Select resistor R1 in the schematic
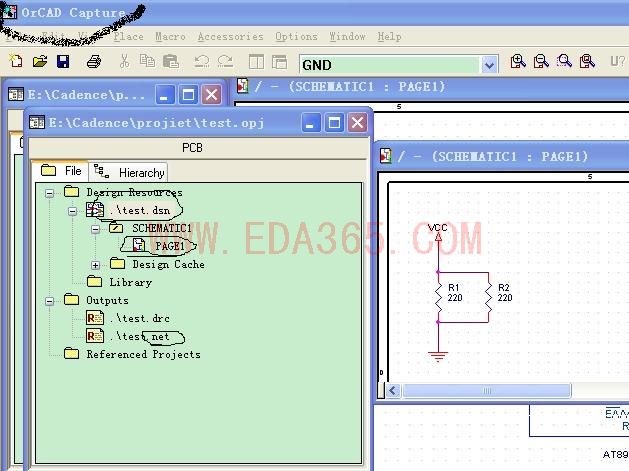Viewport: 629px width, 471px height. (438, 297)
